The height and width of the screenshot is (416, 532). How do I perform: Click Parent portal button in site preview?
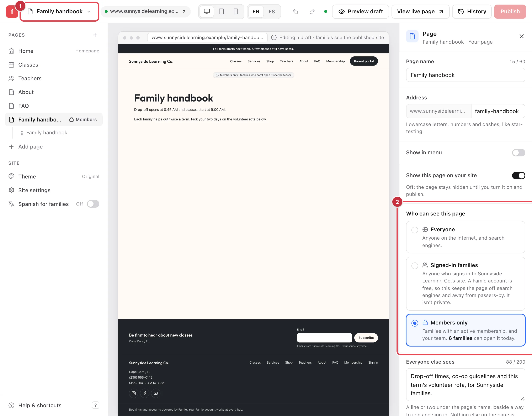[x=364, y=61]
